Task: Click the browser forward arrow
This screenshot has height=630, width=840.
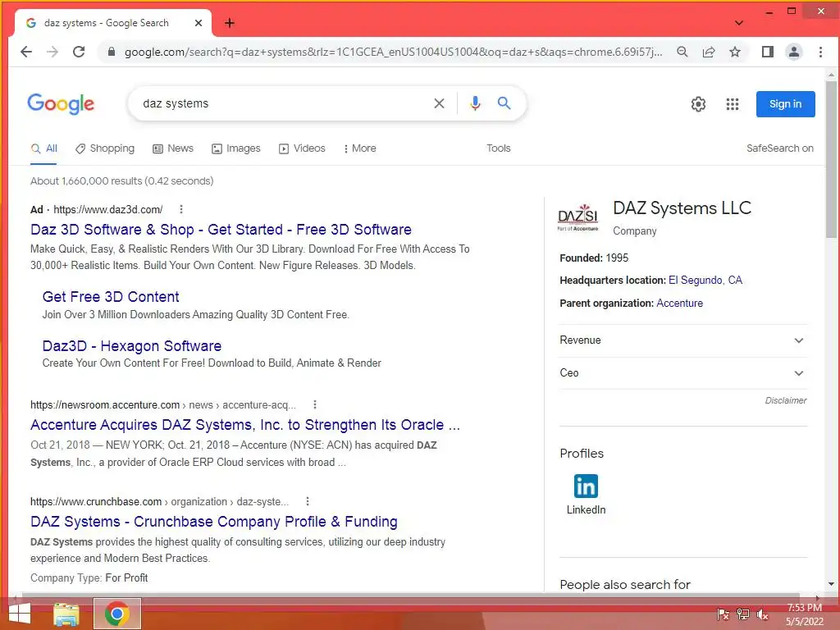Action: pyautogui.click(x=52, y=52)
